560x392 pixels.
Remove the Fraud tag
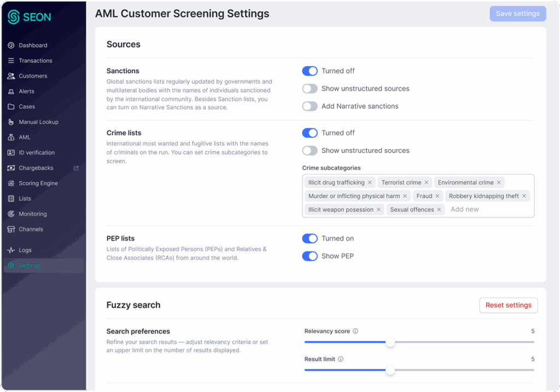coord(437,196)
